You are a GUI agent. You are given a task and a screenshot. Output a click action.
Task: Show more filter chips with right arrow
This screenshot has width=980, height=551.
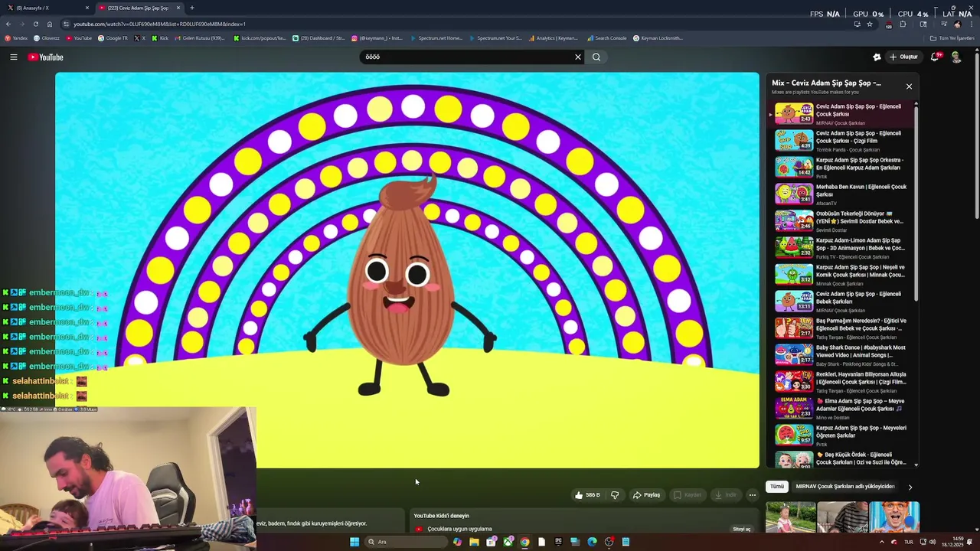(910, 487)
